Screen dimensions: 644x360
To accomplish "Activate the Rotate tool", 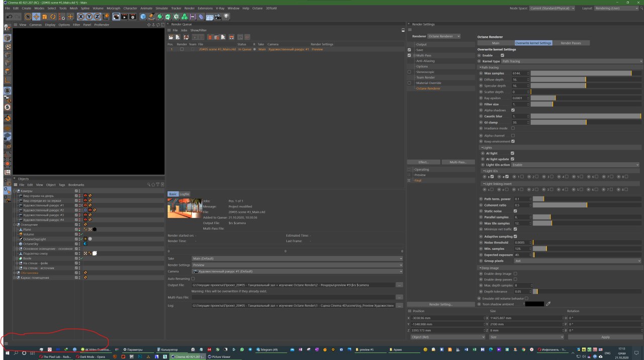I will point(53,17).
